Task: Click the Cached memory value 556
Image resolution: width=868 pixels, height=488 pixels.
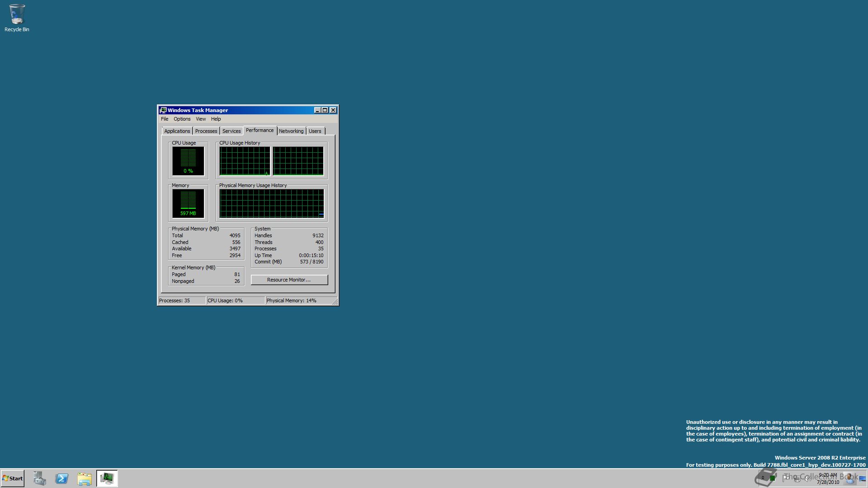Action: click(x=236, y=242)
